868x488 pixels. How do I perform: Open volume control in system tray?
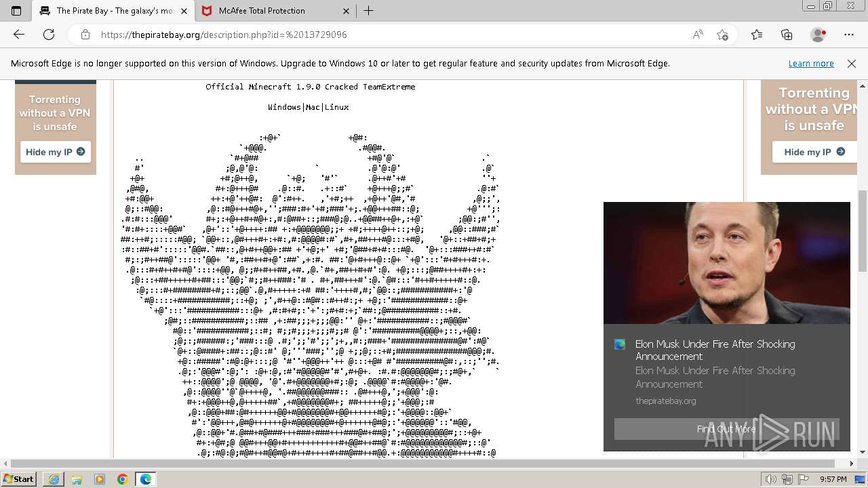click(770, 479)
